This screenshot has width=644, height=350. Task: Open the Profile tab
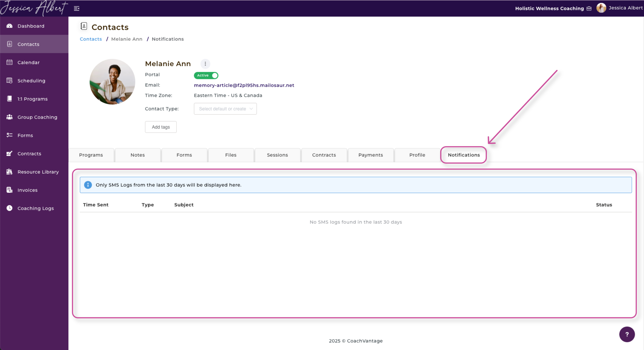click(417, 155)
